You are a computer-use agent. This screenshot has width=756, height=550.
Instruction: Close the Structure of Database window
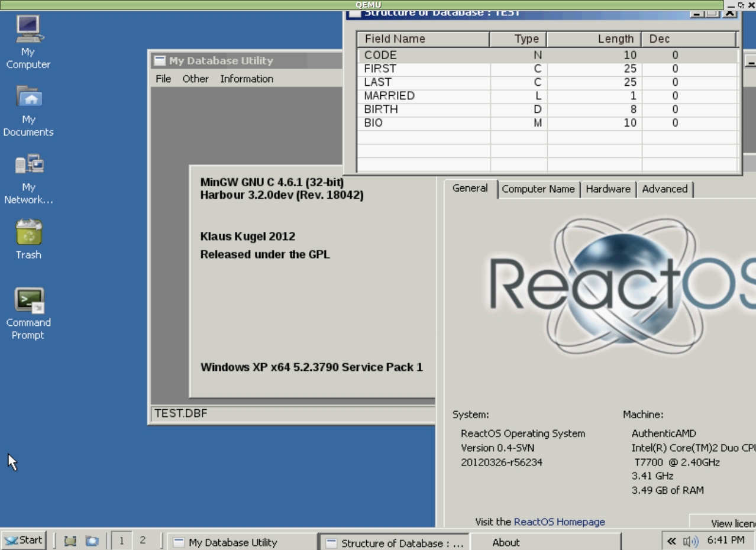click(x=731, y=13)
